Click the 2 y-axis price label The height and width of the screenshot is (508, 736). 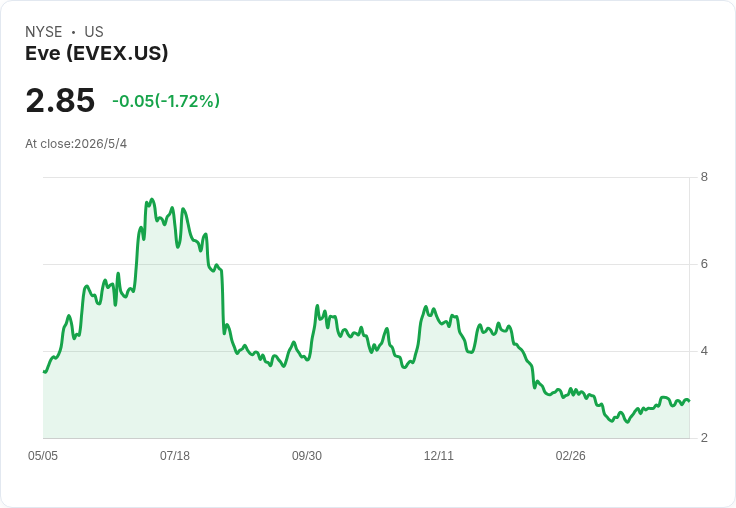tap(704, 438)
